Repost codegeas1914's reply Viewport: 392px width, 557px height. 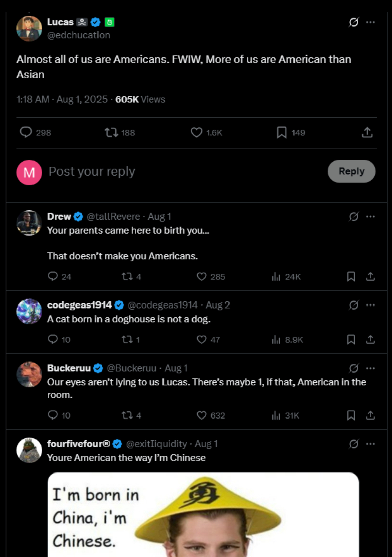click(x=127, y=340)
